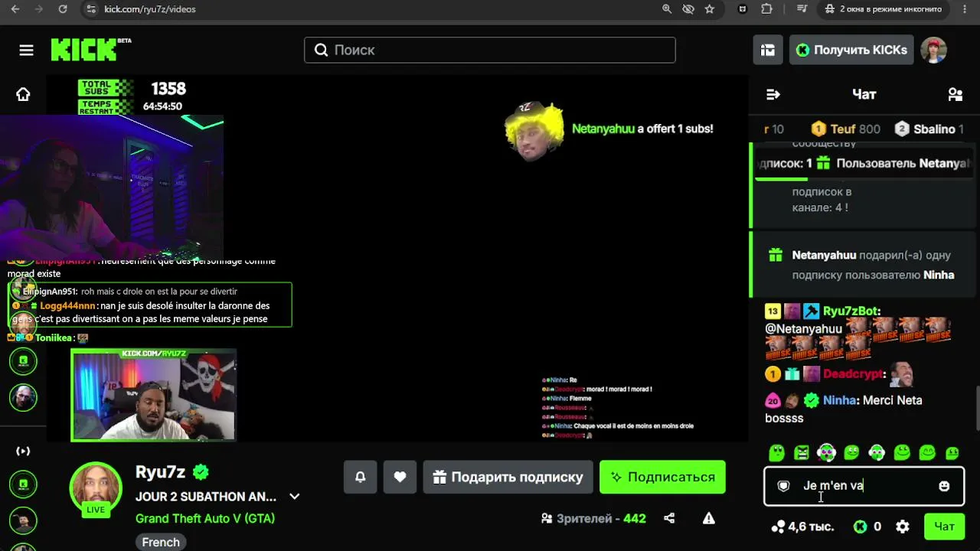Click Получить KICKs button

(x=851, y=50)
